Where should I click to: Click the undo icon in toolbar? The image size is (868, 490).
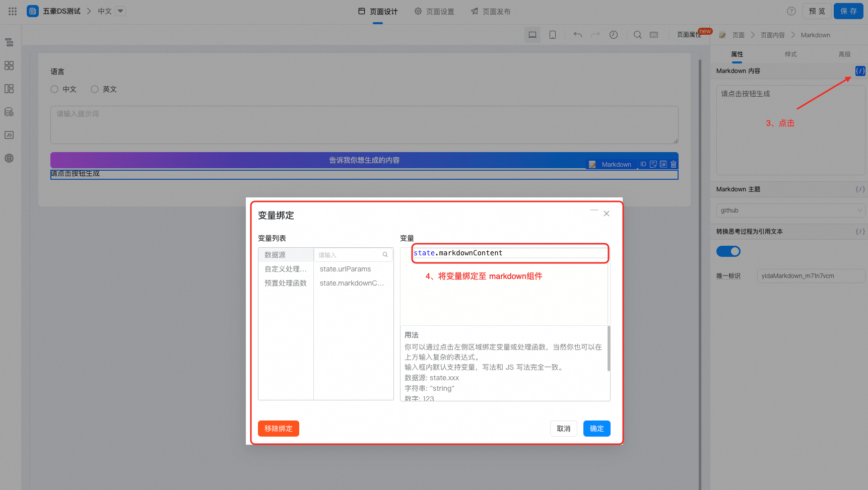pyautogui.click(x=577, y=34)
